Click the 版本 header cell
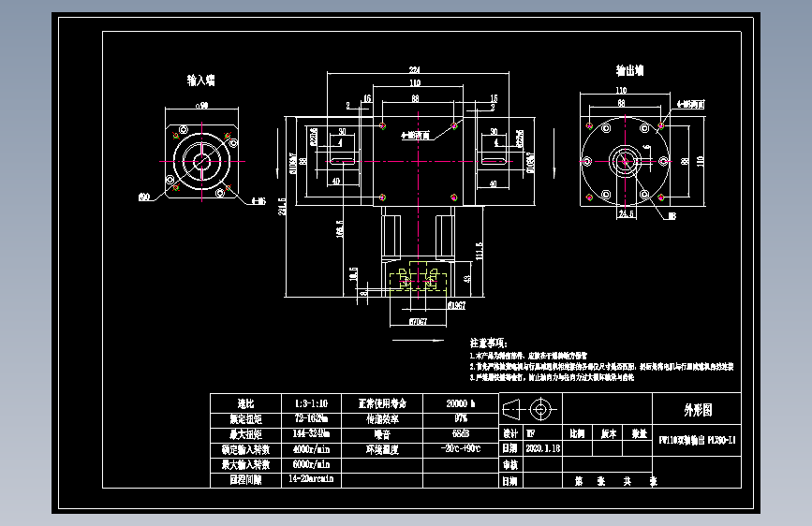 point(609,434)
